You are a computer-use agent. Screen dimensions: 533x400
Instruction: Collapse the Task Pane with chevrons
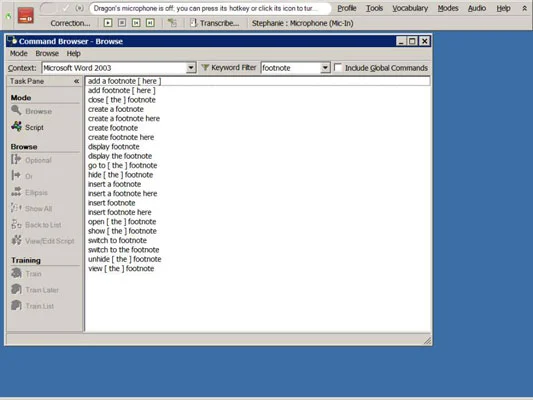[76, 81]
